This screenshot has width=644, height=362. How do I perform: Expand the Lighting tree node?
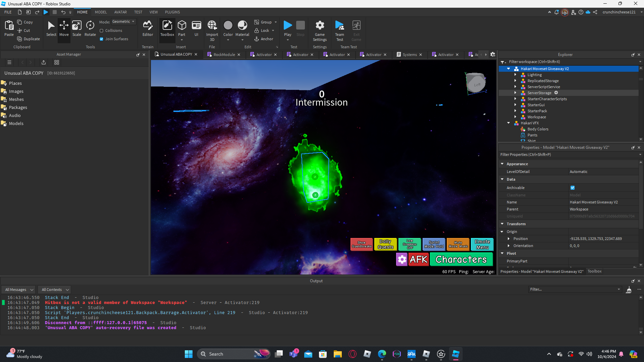515,75
